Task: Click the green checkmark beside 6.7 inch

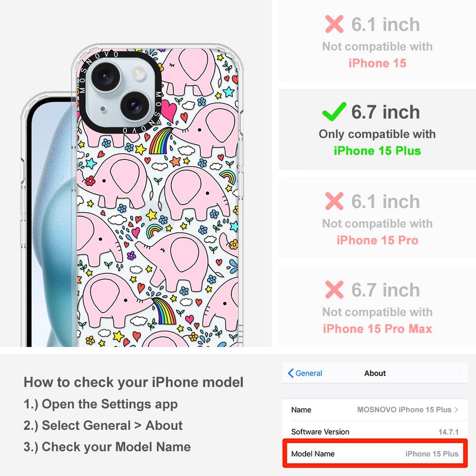Action: [x=334, y=111]
